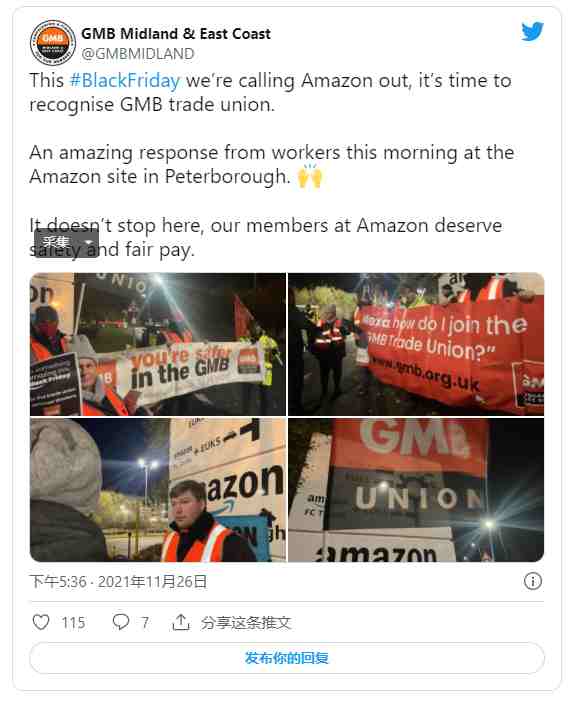Screen dimensions: 572x701
Task: View photo of man in orange vest
Action: 158,490
